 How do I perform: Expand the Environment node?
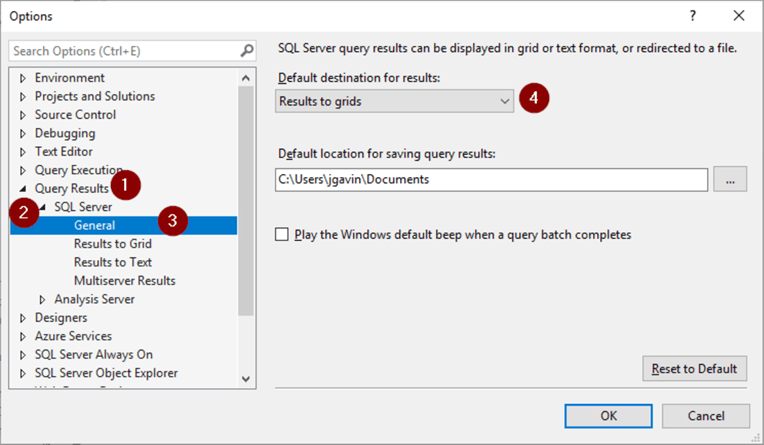pyautogui.click(x=22, y=78)
